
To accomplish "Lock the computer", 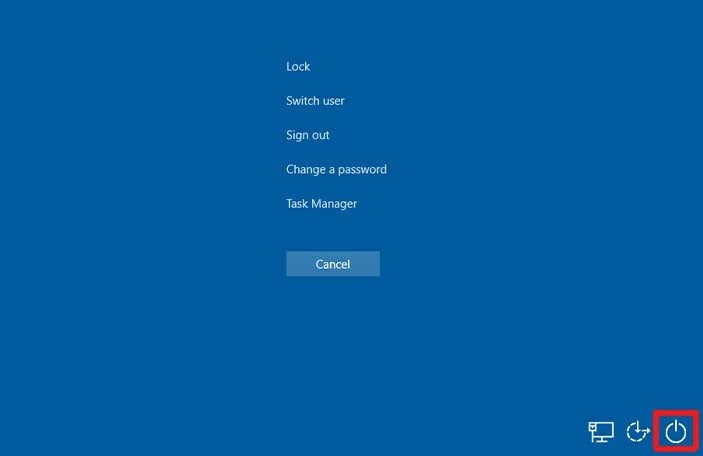I will pos(298,67).
